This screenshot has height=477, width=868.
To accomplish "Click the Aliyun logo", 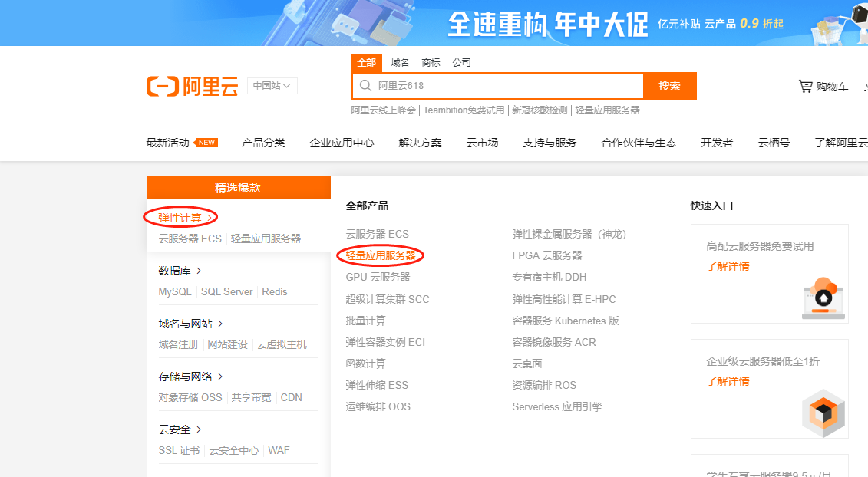I will (x=192, y=87).
